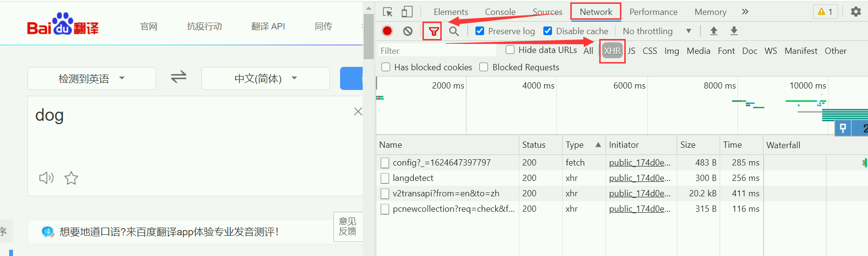The width and height of the screenshot is (868, 256).
Task: Enable Blocked Requests checkbox
Action: click(x=484, y=67)
